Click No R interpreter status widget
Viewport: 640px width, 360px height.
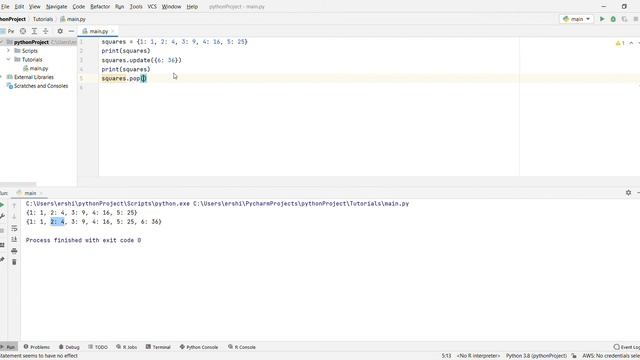coord(478,356)
